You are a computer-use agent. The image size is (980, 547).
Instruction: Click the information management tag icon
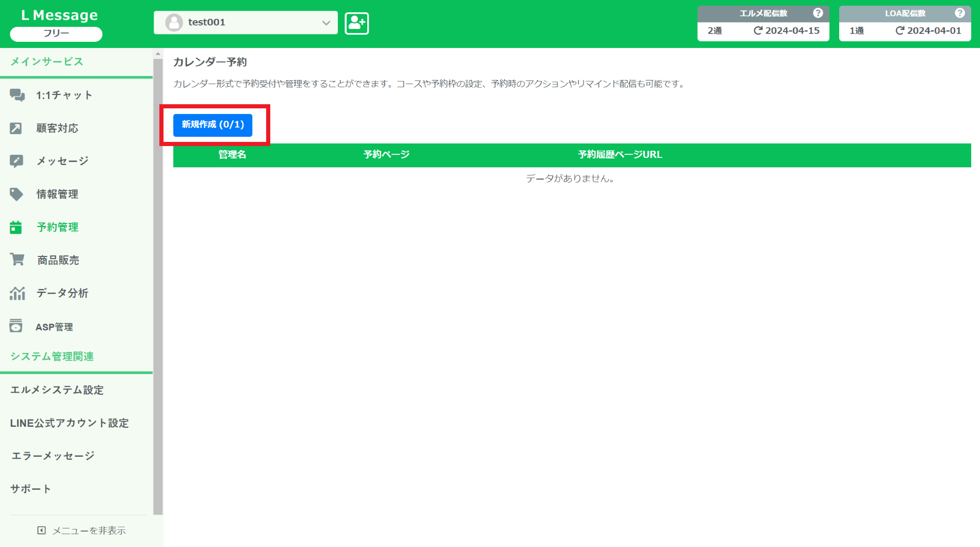[x=17, y=194]
